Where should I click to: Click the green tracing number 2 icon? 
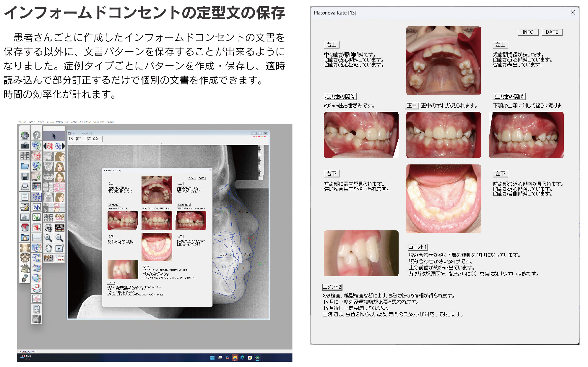[37, 217]
